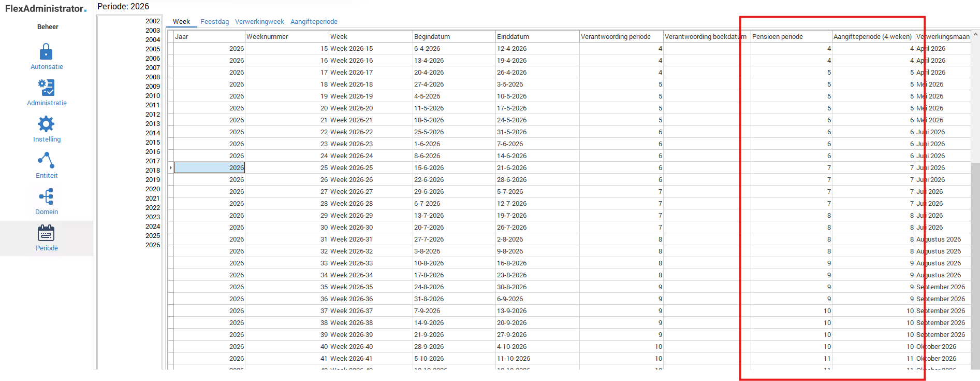Sort by the Einddatum column header
The width and height of the screenshot is (980, 381).
point(537,36)
